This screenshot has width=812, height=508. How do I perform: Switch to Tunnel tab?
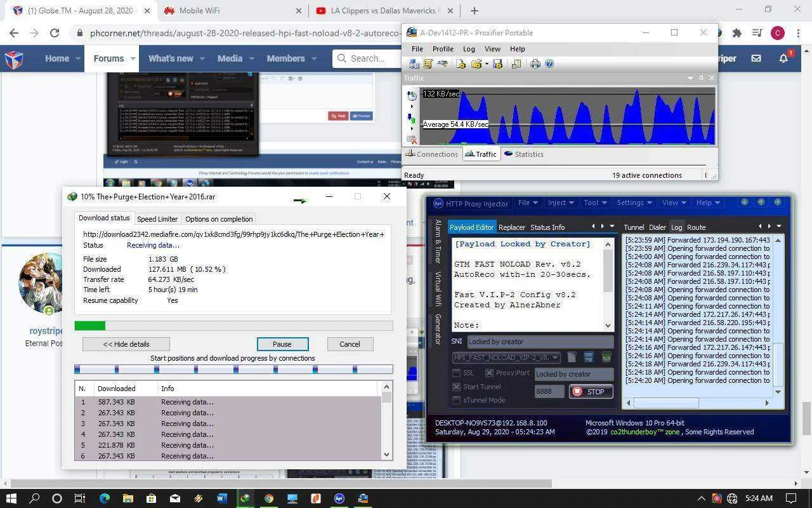pyautogui.click(x=634, y=227)
